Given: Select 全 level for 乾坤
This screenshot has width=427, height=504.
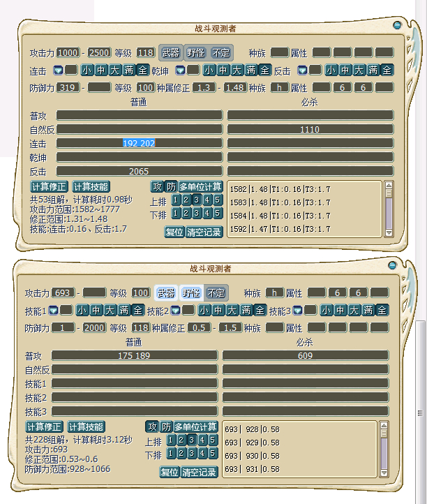Looking at the screenshot, I should (264, 70).
